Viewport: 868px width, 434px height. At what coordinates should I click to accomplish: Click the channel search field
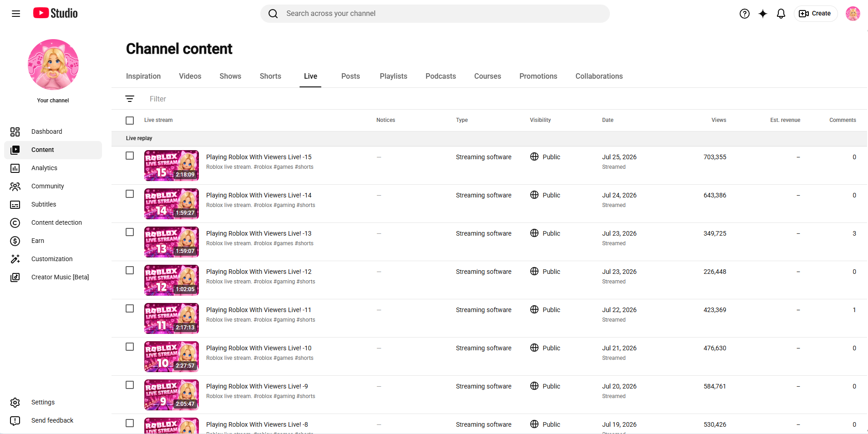(x=435, y=14)
